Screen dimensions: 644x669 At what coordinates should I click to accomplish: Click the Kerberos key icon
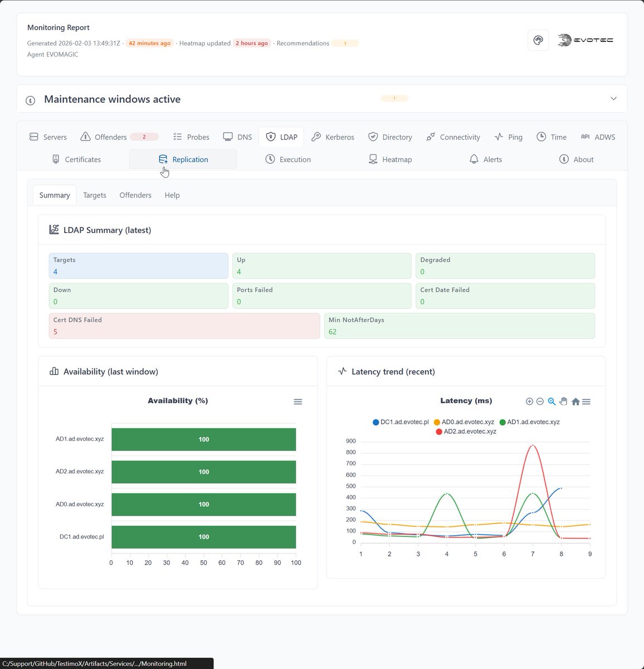316,137
